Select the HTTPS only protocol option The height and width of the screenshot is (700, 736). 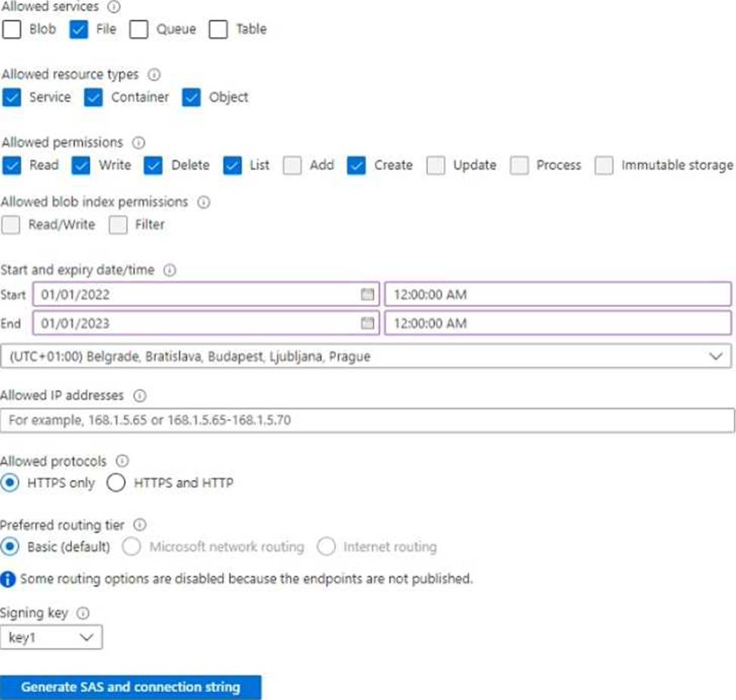pyautogui.click(x=10, y=483)
